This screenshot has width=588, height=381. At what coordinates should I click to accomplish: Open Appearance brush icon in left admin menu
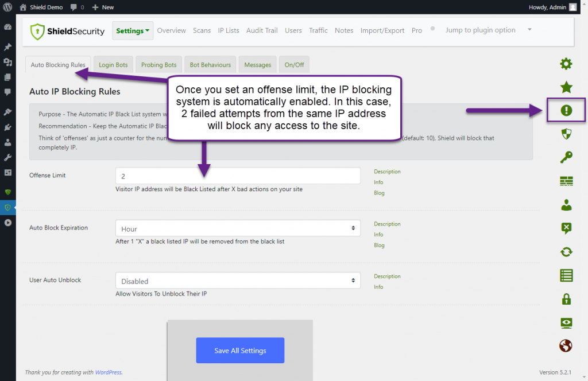pyautogui.click(x=8, y=112)
